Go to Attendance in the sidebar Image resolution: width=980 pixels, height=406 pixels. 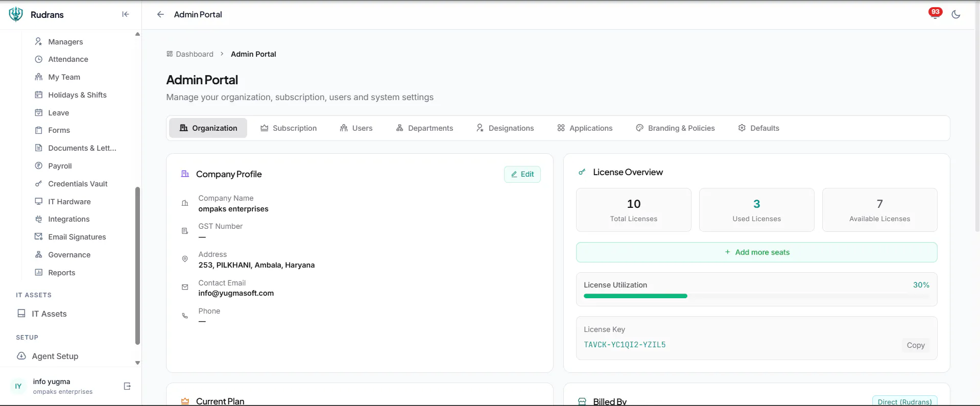click(68, 59)
